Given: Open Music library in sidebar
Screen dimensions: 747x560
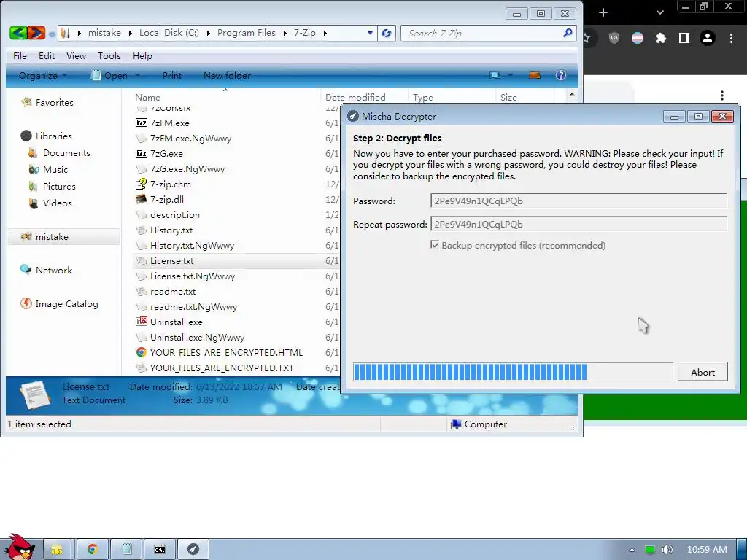Looking at the screenshot, I should [55, 169].
